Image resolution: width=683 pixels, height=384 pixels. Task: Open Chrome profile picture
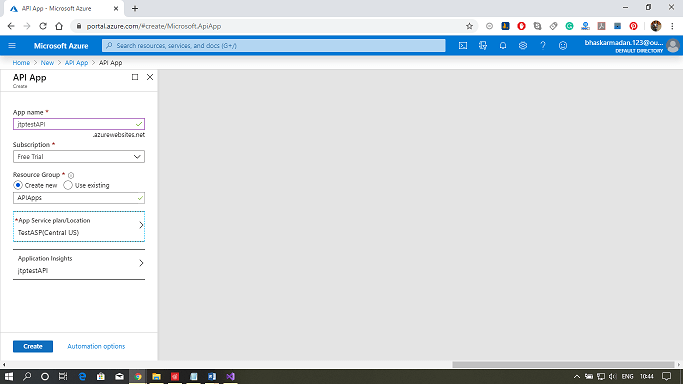pyautogui.click(x=656, y=26)
